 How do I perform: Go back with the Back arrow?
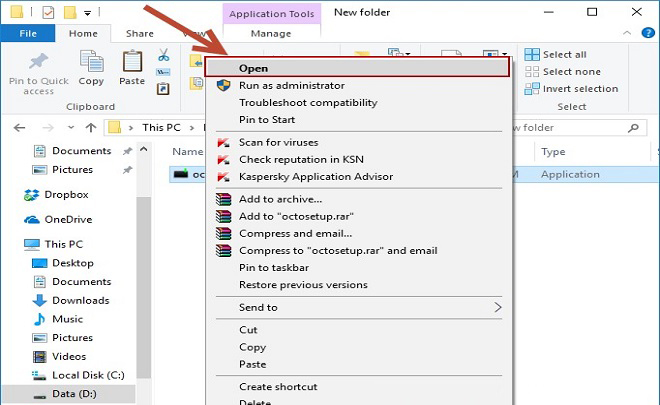click(x=19, y=128)
